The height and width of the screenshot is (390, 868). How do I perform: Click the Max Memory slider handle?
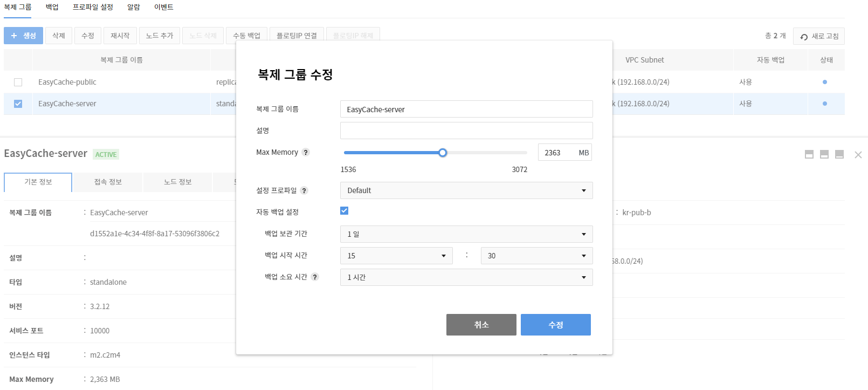point(443,153)
